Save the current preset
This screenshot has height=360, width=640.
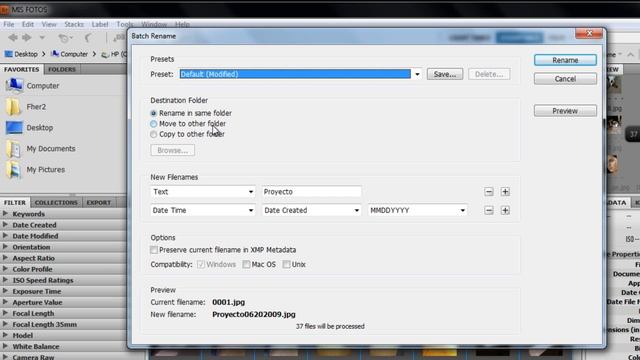click(445, 74)
